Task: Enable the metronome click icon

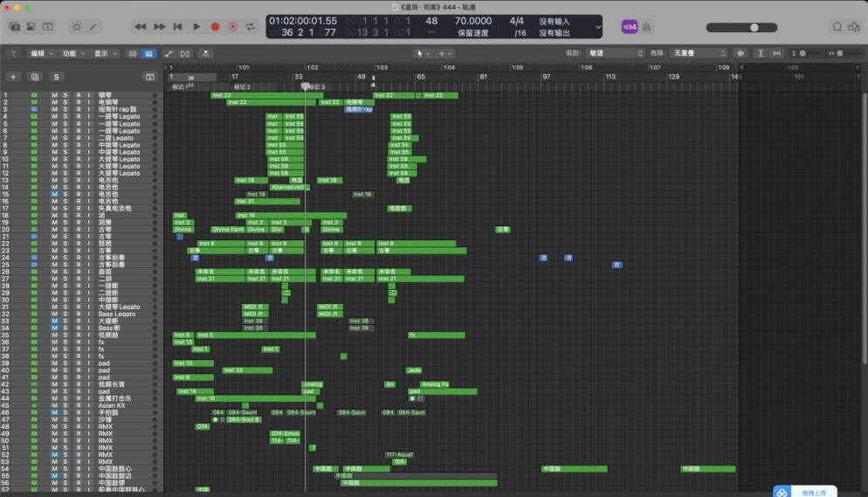Action: [647, 27]
